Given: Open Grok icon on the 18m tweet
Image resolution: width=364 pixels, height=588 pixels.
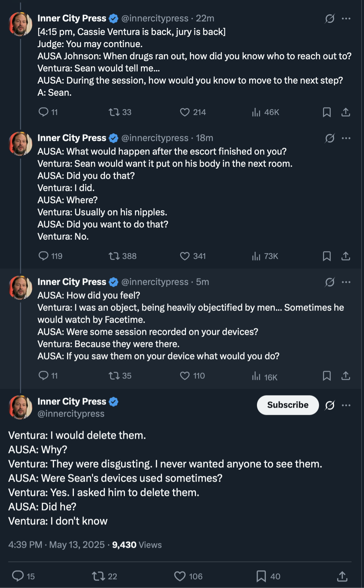Looking at the screenshot, I should (330, 138).
